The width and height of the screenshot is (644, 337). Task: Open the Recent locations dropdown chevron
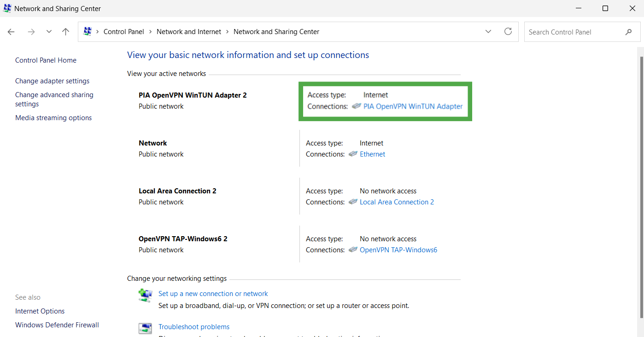pos(49,32)
